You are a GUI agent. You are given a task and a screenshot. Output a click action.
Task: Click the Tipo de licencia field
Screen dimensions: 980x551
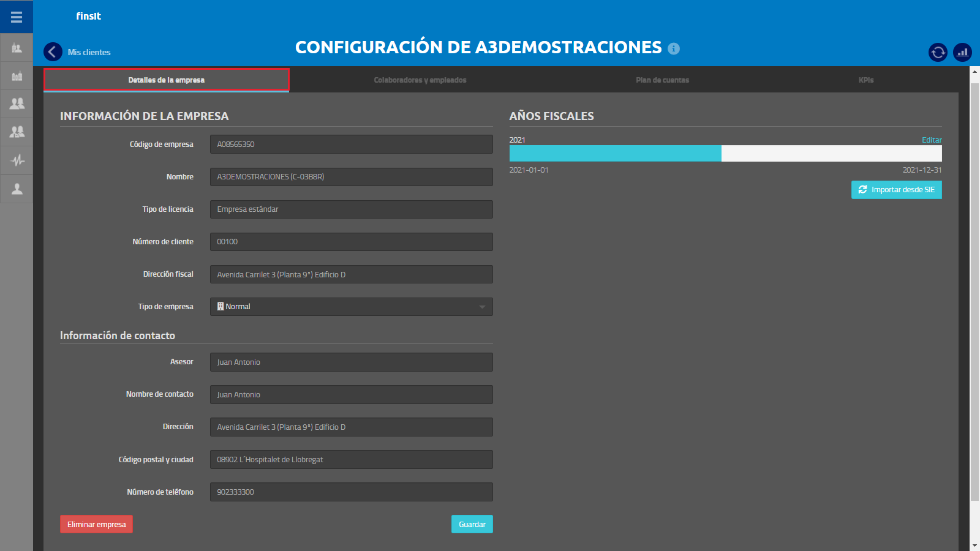pos(352,209)
